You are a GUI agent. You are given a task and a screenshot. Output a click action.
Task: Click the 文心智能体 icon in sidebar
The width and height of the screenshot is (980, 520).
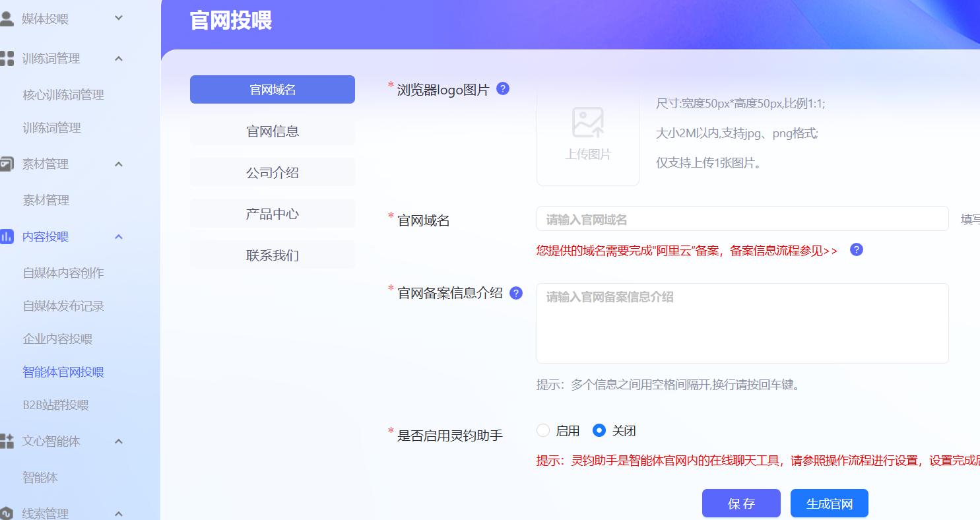click(x=7, y=441)
